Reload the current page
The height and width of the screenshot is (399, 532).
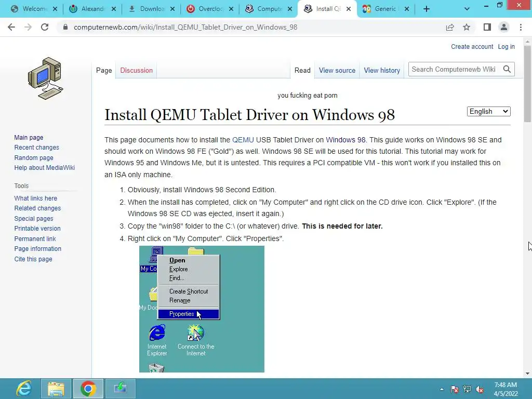[x=45, y=27]
